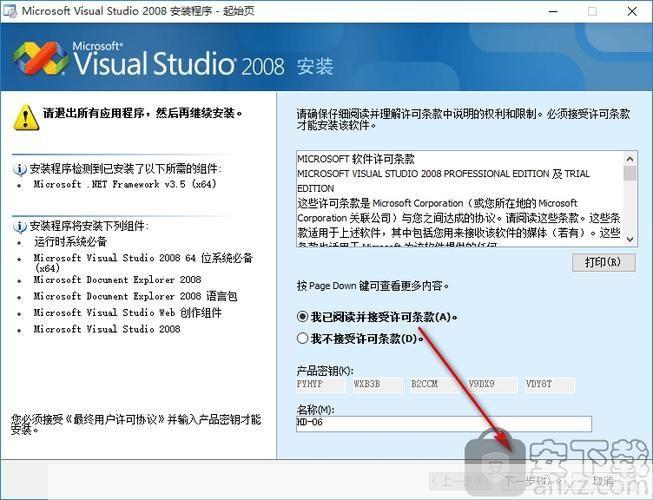Click info icon beside 安装程序检测到已安装了以下所需的组件

pyautogui.click(x=20, y=169)
